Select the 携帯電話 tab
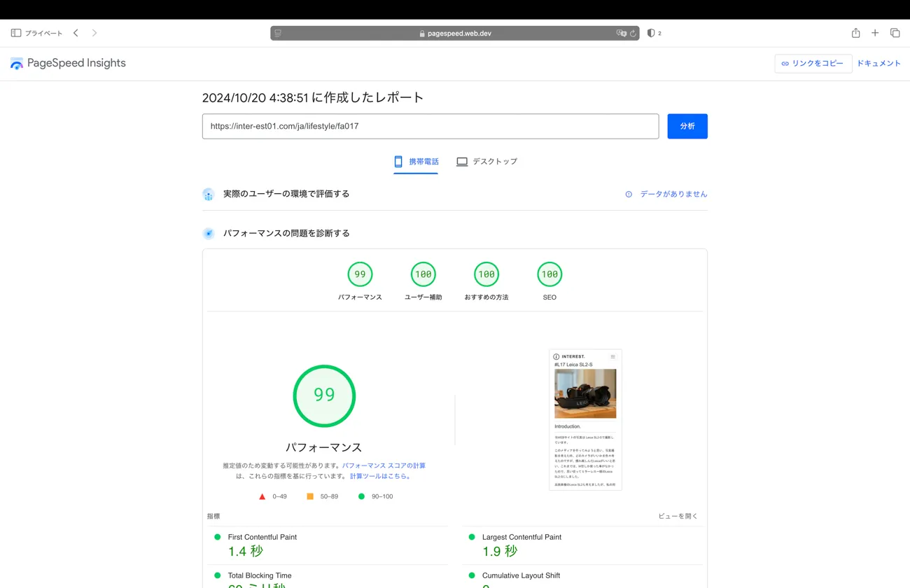Image resolution: width=910 pixels, height=588 pixels. (416, 162)
